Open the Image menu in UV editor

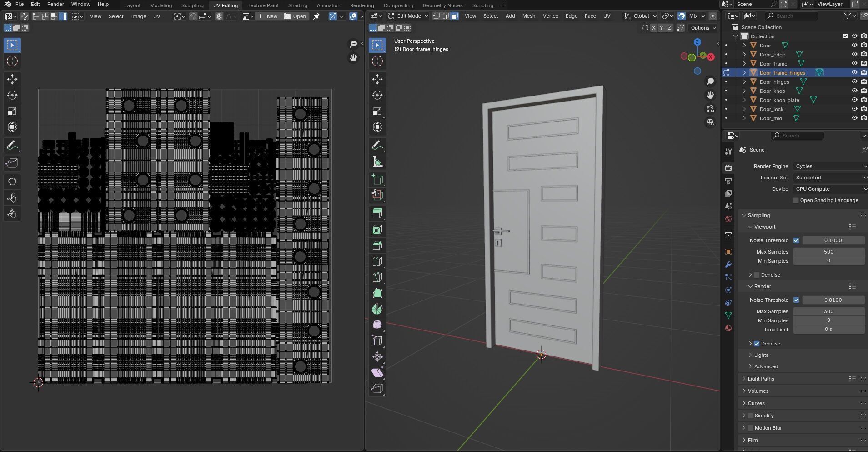(138, 16)
